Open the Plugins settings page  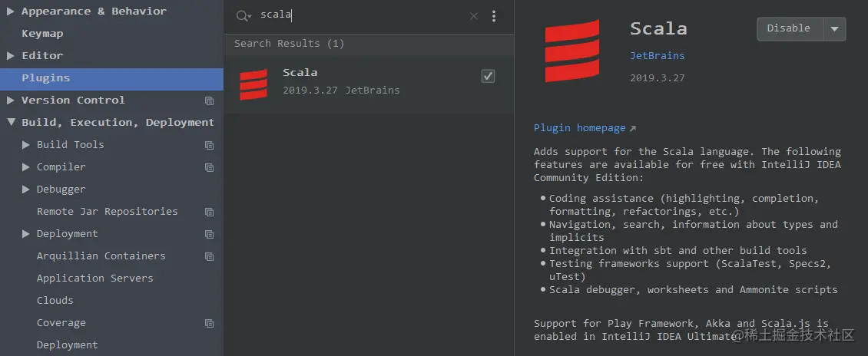pyautogui.click(x=46, y=78)
